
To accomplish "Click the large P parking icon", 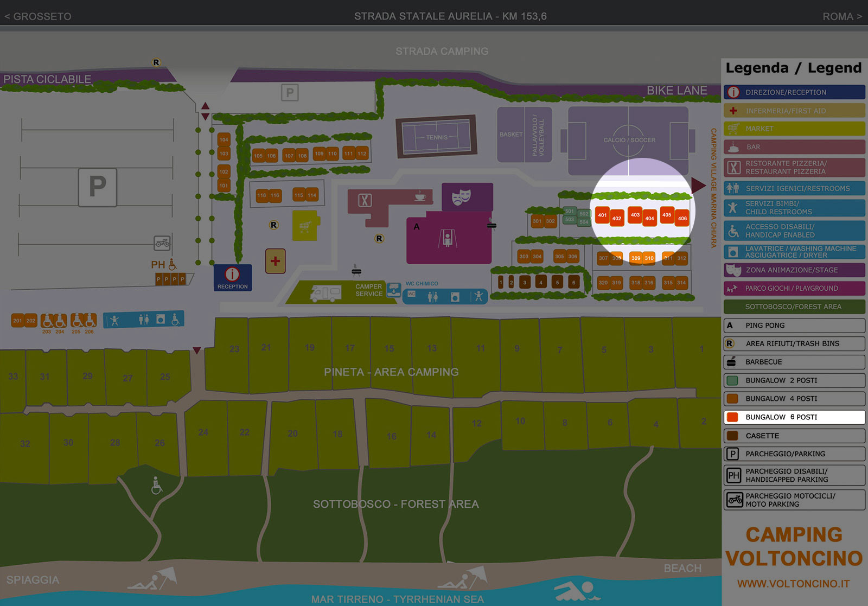I will coord(98,187).
